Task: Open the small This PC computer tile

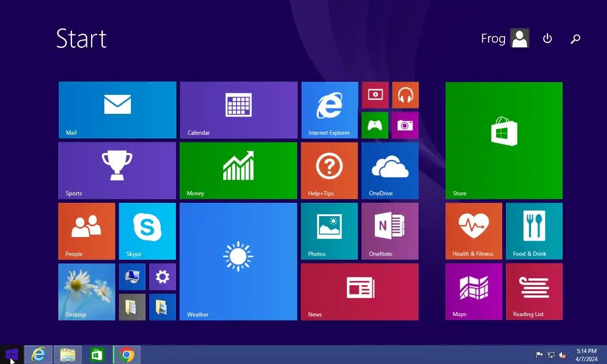Action: 132,277
